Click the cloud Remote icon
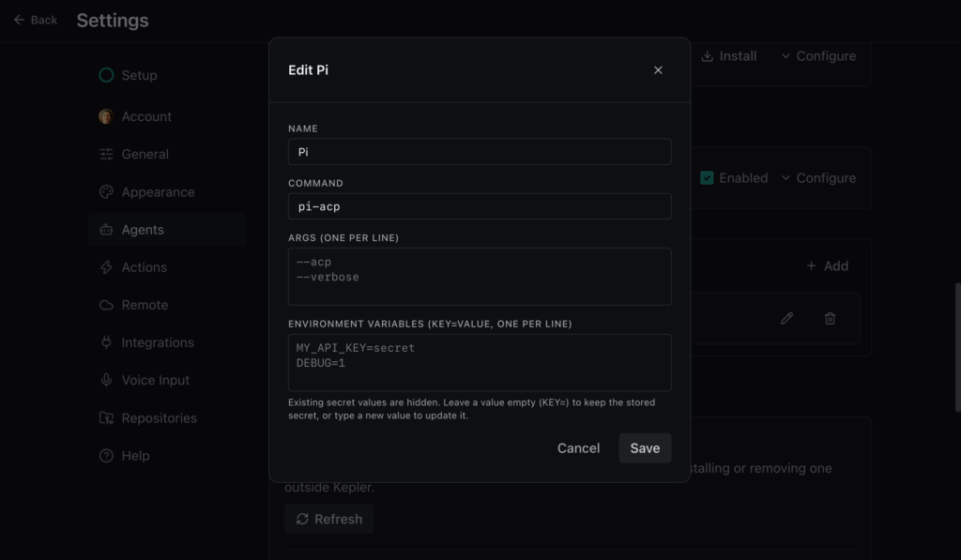Image resolution: width=961 pixels, height=560 pixels. click(106, 305)
